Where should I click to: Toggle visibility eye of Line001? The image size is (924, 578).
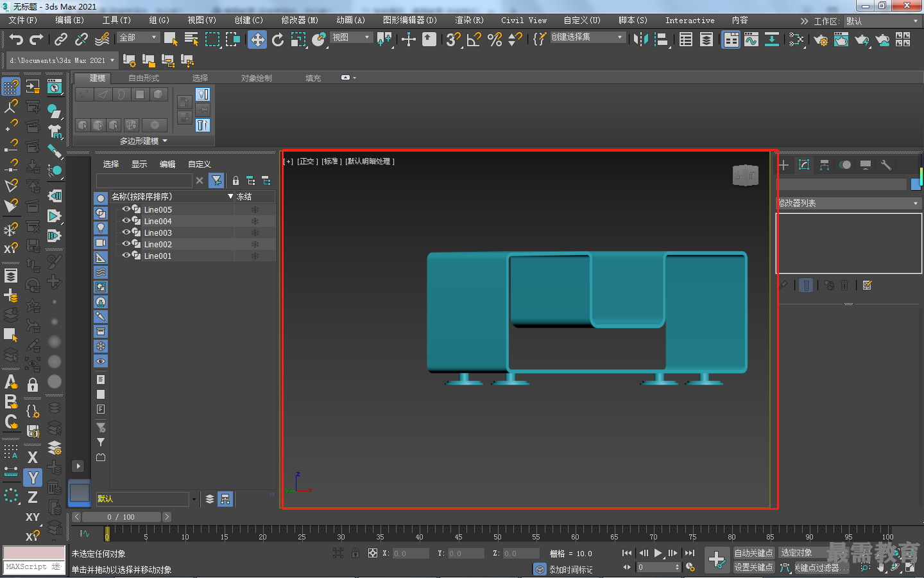click(126, 256)
